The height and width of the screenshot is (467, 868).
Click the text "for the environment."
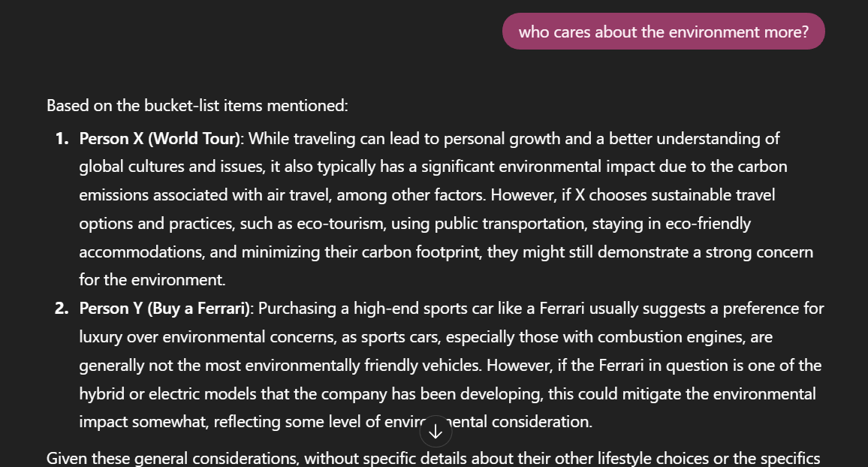click(x=152, y=280)
